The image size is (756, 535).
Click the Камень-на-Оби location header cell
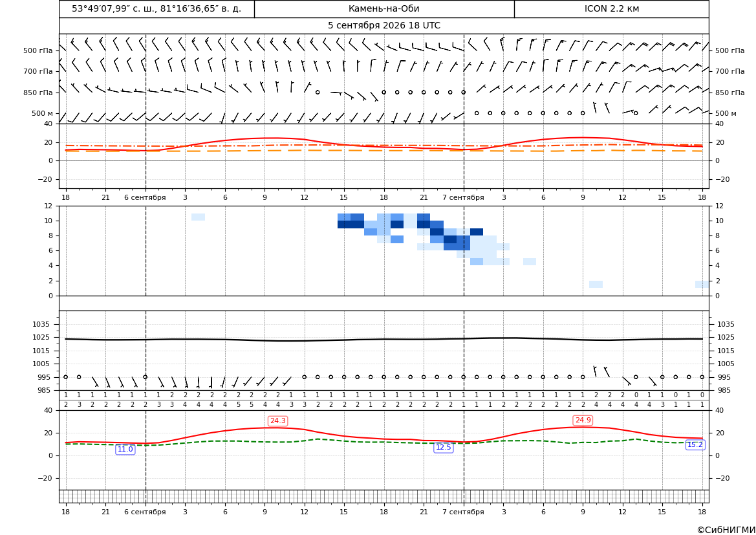coord(384,9)
